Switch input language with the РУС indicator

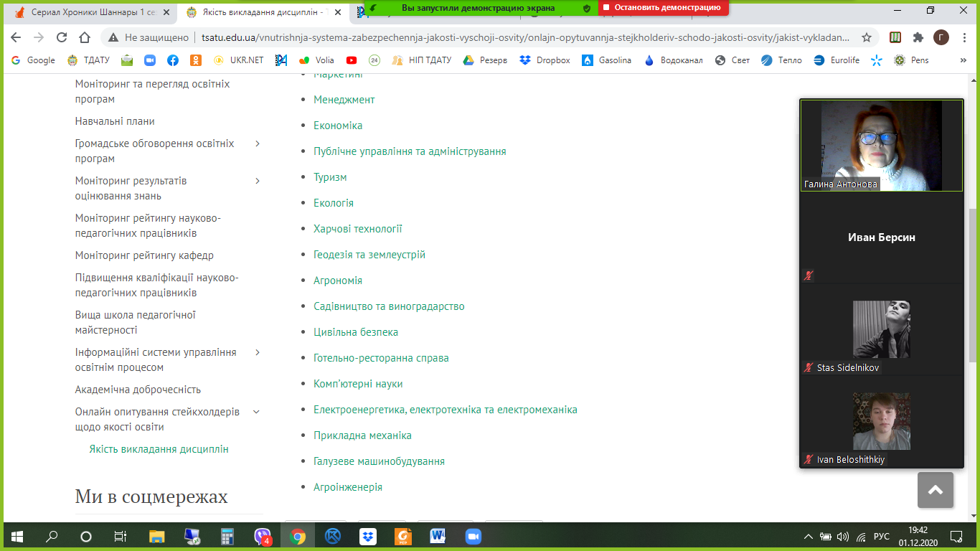click(x=881, y=537)
